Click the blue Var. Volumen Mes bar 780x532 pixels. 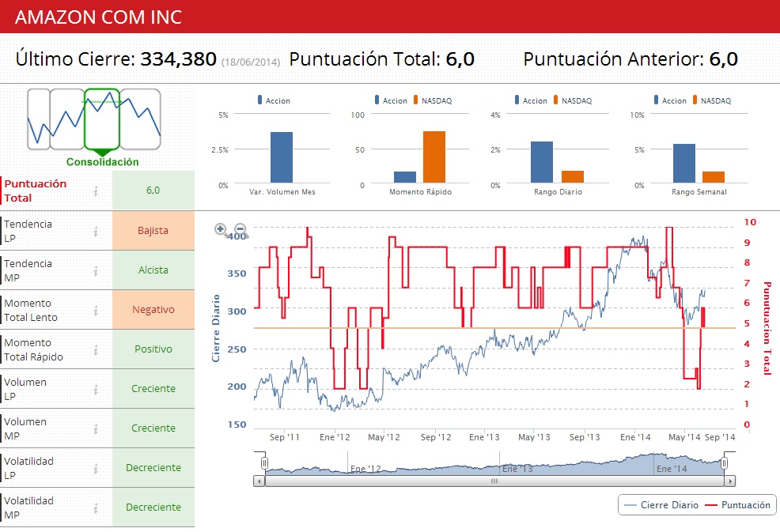click(x=282, y=157)
